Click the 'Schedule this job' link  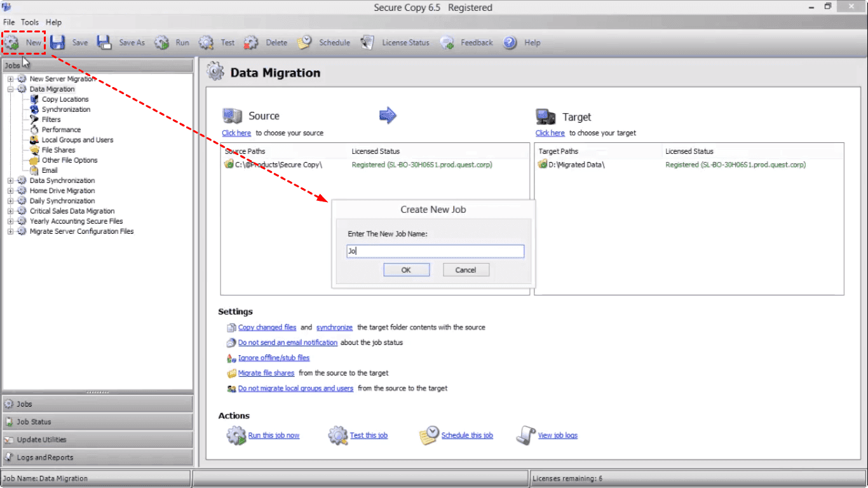point(466,435)
